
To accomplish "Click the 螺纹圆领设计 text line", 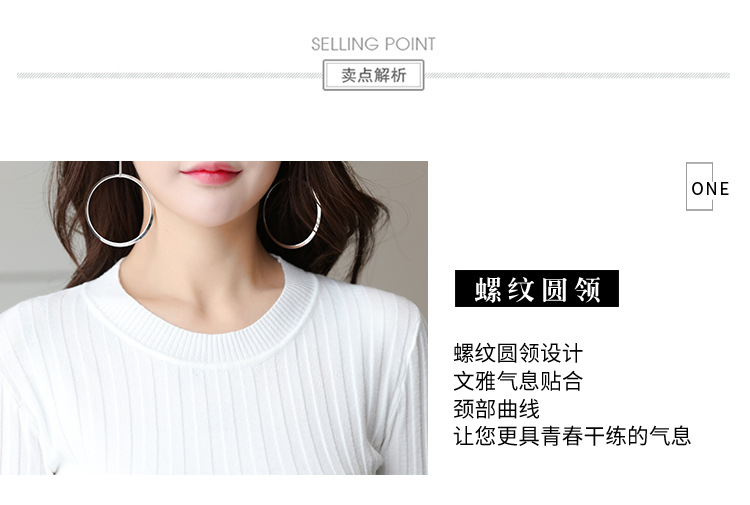I will point(518,354).
